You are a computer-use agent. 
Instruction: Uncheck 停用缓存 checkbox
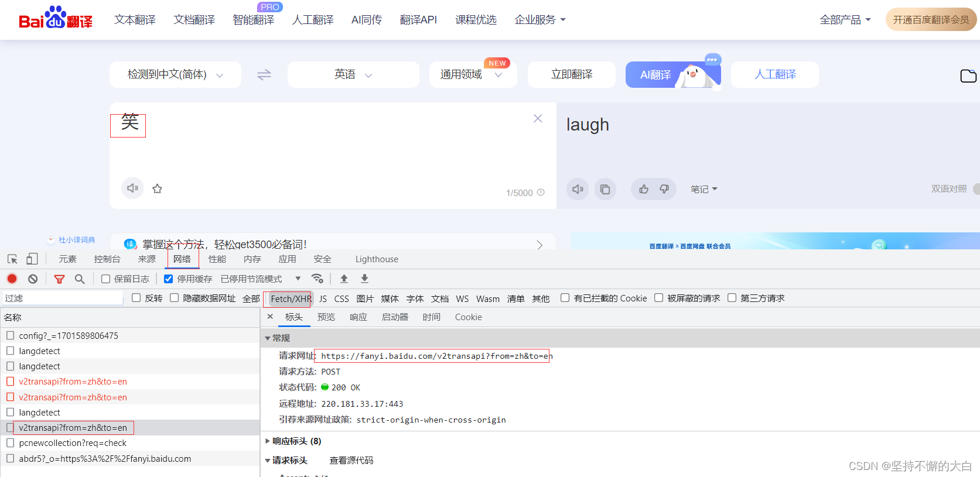[x=169, y=279]
